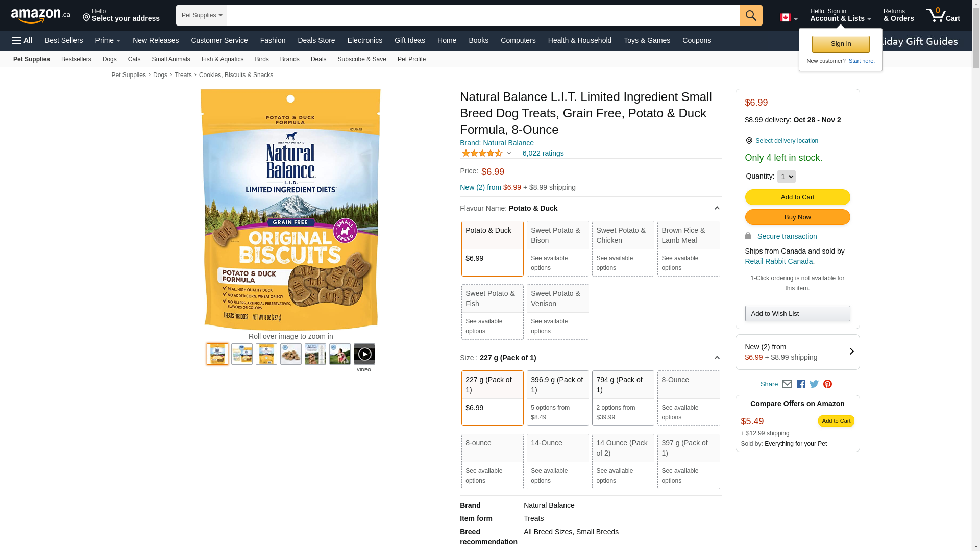Open the Fish & Aquatics tab
This screenshot has width=980, height=551.
(x=222, y=59)
